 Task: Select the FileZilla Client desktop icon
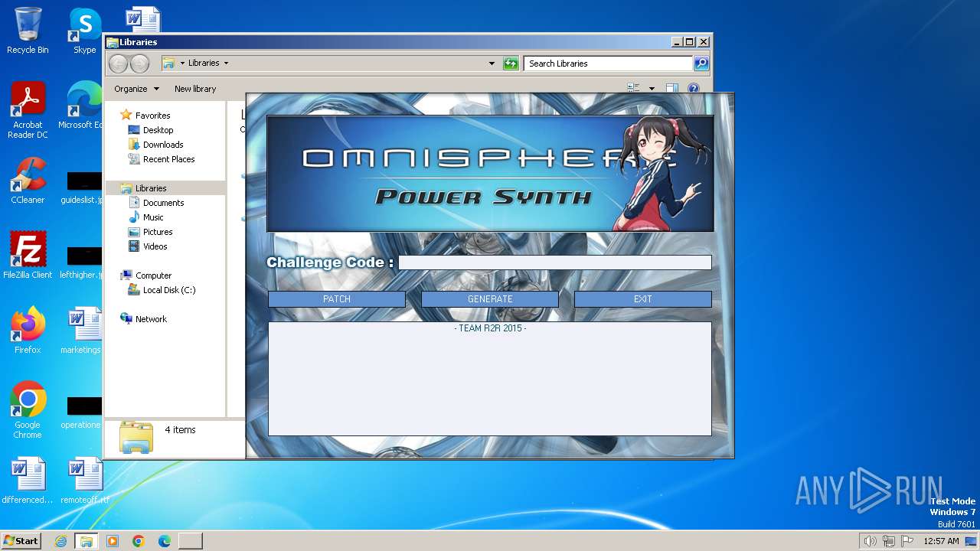[x=28, y=255]
